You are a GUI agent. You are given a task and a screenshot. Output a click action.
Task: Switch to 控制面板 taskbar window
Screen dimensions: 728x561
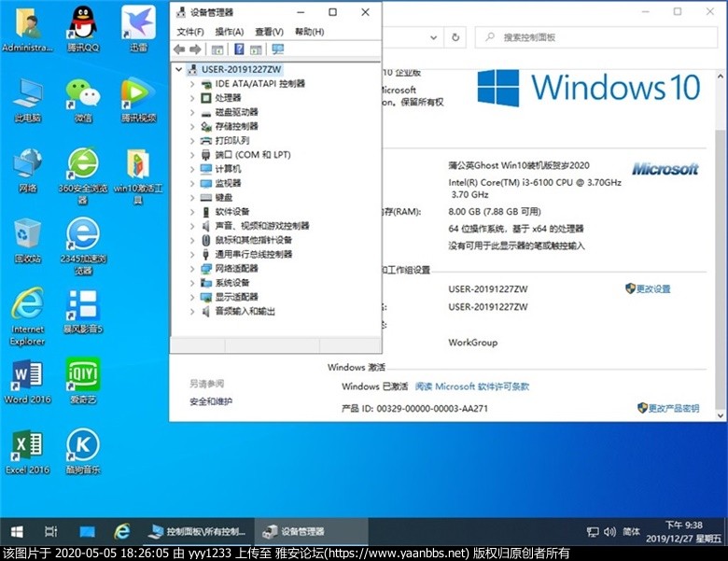[197, 531]
